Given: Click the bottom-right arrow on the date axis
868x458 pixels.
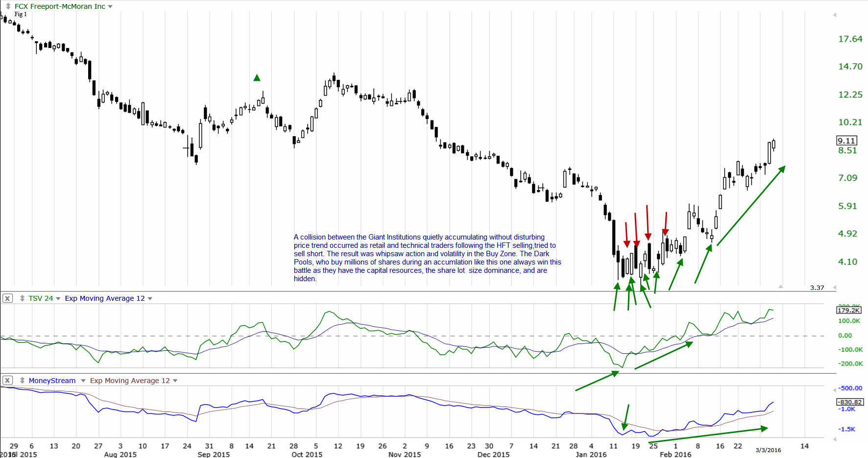Looking at the screenshot, I should 834,439.
